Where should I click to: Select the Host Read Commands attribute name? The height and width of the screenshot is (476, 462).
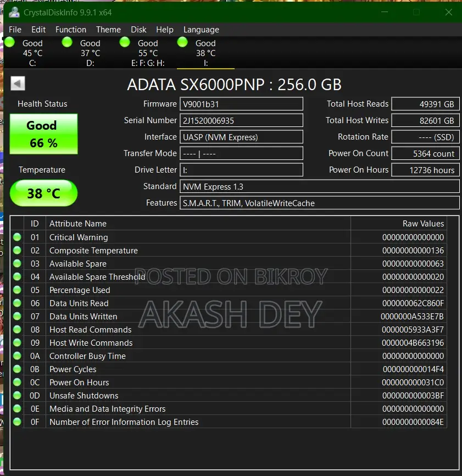tap(91, 329)
